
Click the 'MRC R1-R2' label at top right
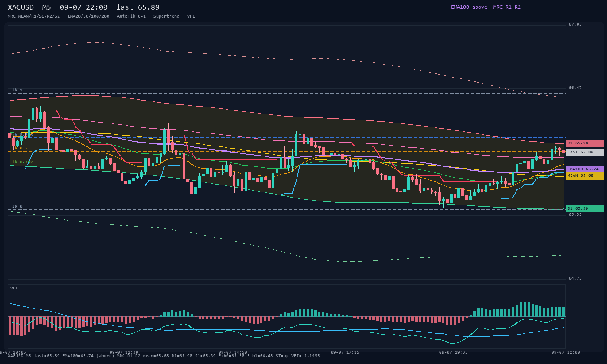click(x=507, y=7)
